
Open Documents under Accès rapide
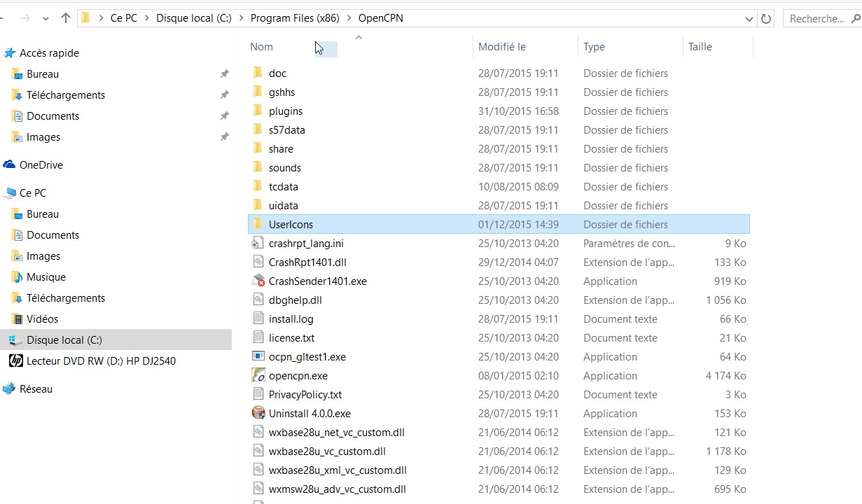53,116
